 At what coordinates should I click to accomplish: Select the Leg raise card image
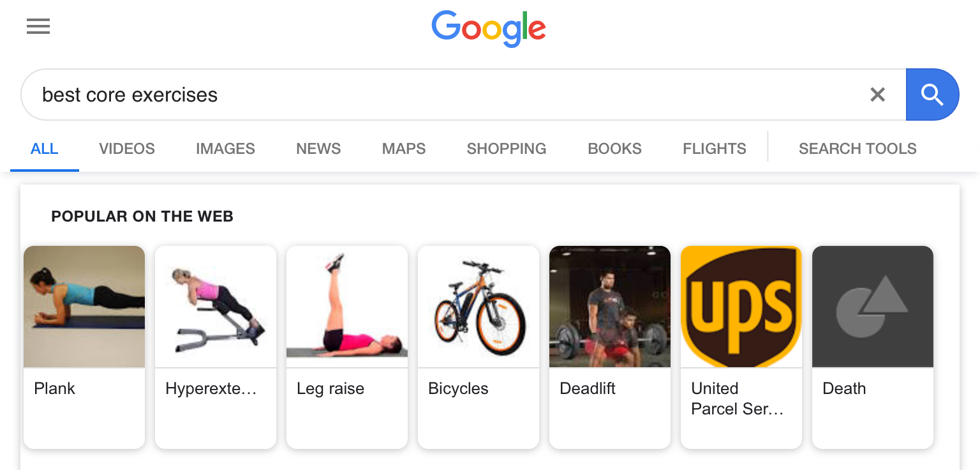pos(347,307)
